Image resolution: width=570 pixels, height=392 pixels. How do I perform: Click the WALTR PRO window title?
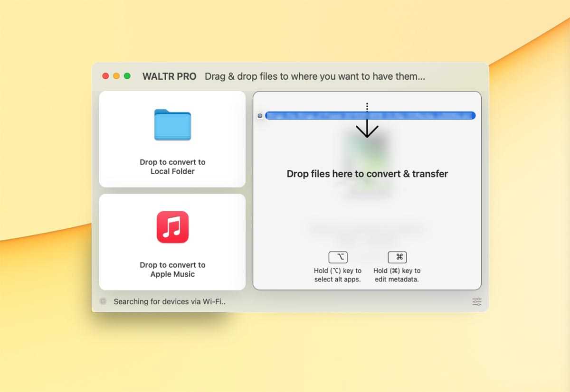(169, 76)
